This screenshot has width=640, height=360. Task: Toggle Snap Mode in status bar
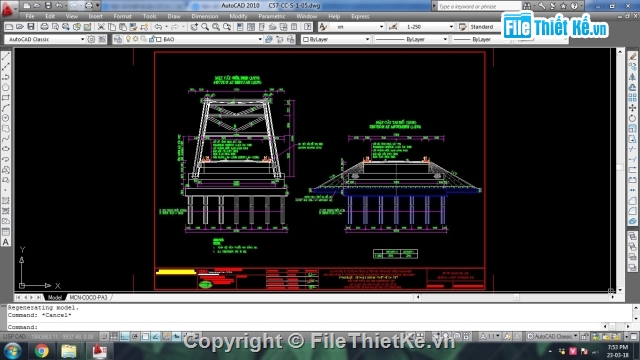coord(104,336)
